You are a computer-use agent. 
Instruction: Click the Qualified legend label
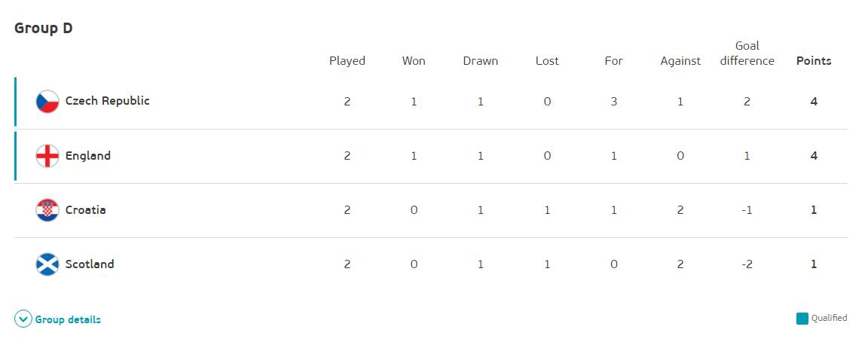pos(829,319)
